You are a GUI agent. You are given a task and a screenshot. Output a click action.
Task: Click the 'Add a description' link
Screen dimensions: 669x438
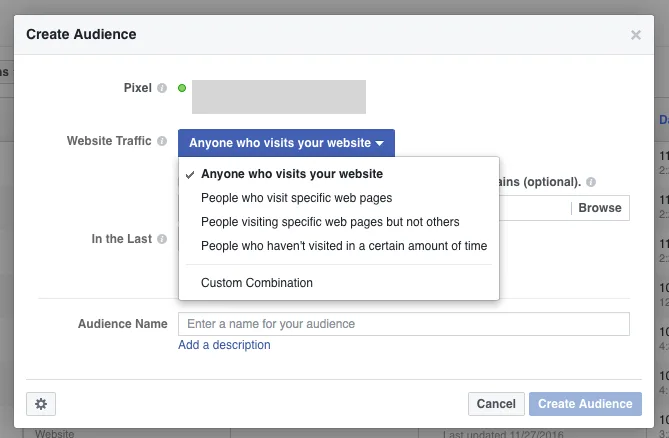coord(224,345)
